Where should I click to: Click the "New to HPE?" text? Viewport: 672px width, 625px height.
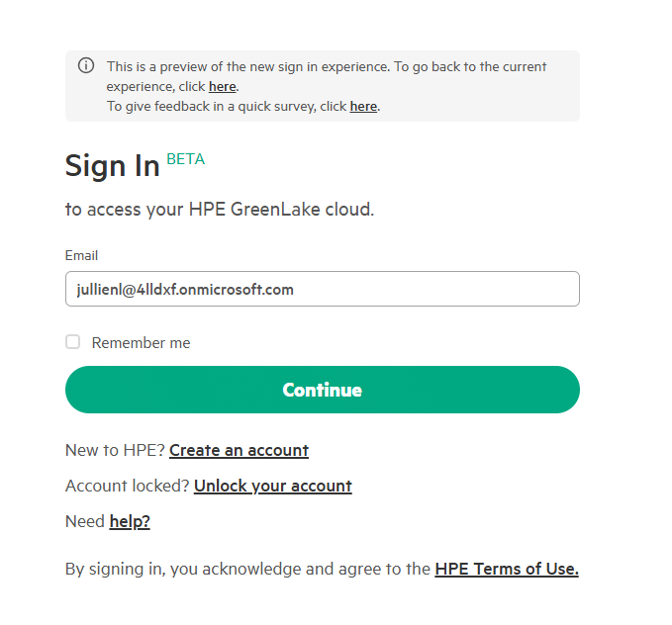point(115,450)
